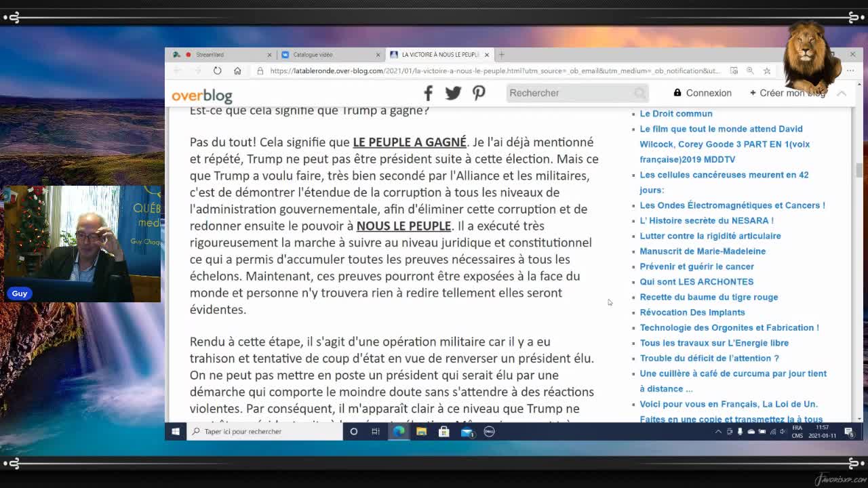Screen dimensions: 868x488
Task: Open Trouble du déficit de l'attention link
Action: 709,358
